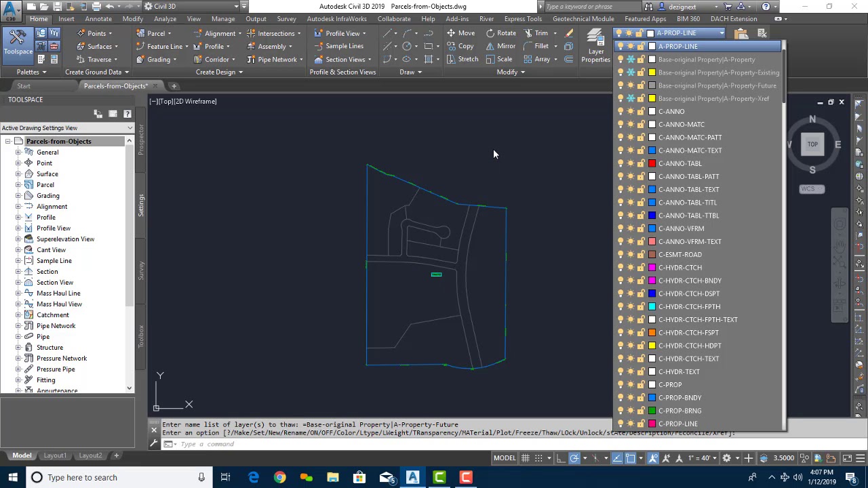The width and height of the screenshot is (868, 488).
Task: Click the Surfaces button
Action: tap(97, 46)
